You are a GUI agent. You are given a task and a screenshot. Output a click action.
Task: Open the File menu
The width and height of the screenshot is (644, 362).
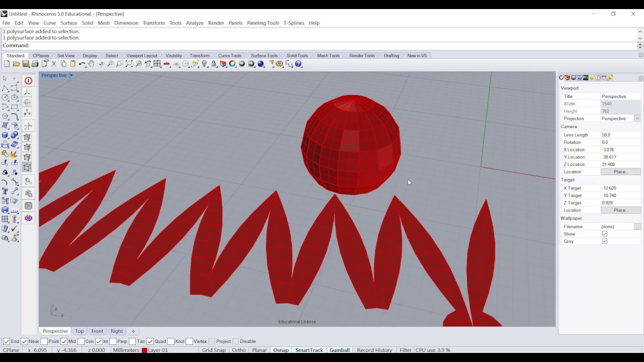6,23
